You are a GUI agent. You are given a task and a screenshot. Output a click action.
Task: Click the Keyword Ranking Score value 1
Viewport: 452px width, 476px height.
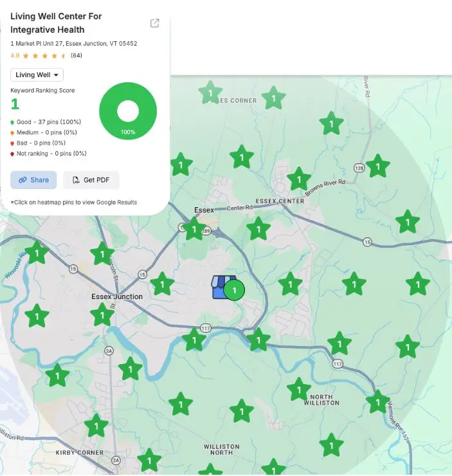pyautogui.click(x=15, y=104)
